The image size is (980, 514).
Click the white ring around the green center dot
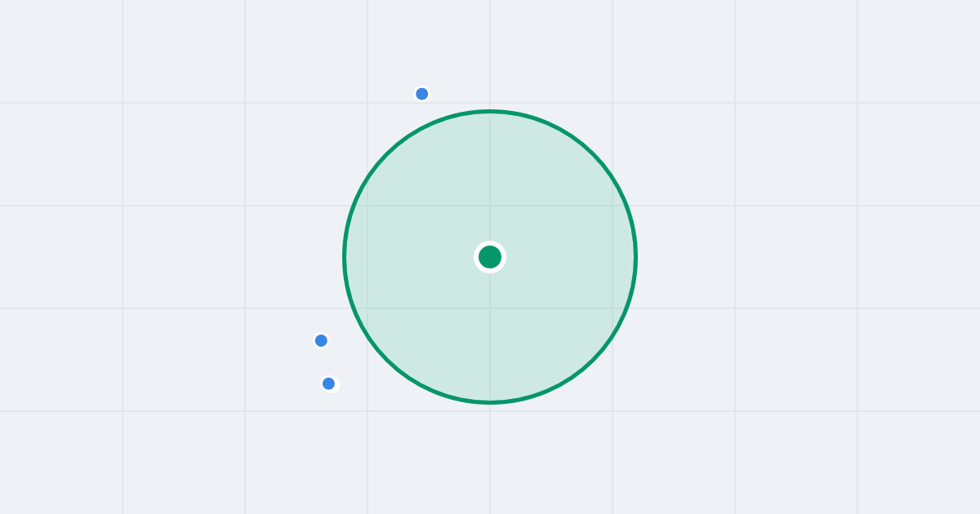490,243
